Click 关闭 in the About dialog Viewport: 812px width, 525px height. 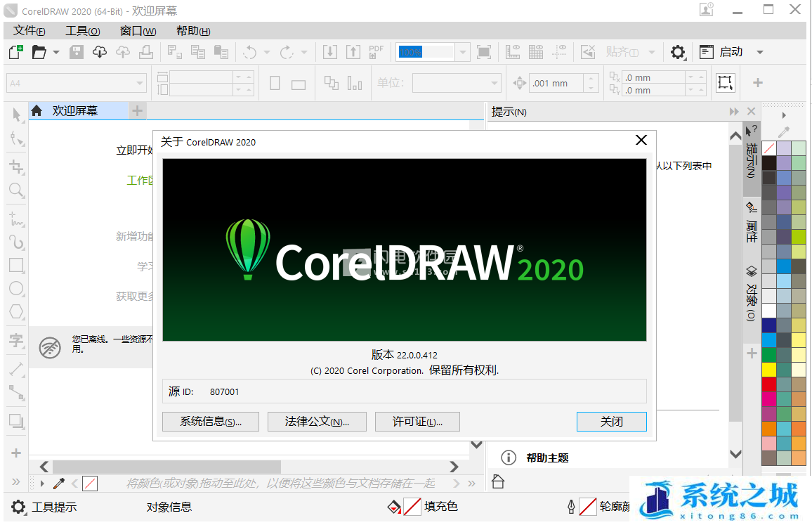[x=612, y=422]
